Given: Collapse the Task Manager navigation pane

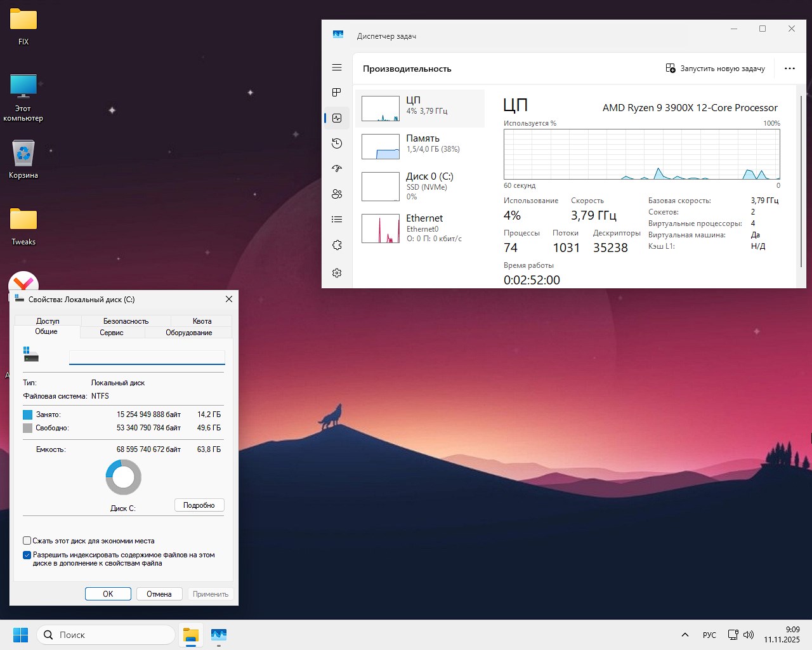Looking at the screenshot, I should [337, 67].
